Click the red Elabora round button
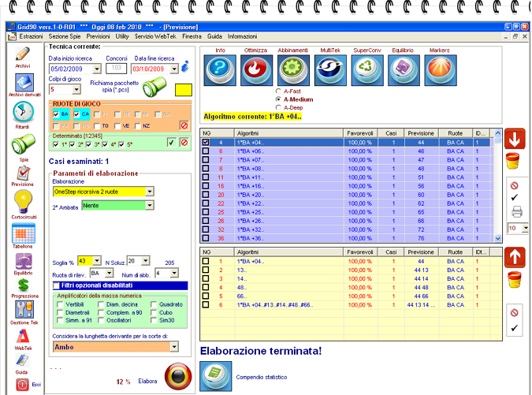This screenshot has height=395, width=532. pos(178,376)
